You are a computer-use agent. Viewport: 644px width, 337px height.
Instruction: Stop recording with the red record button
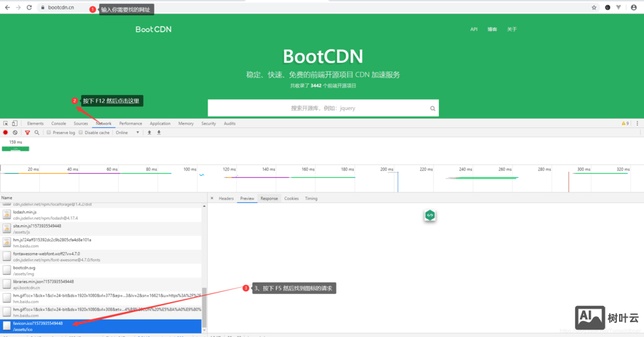[x=5, y=133]
